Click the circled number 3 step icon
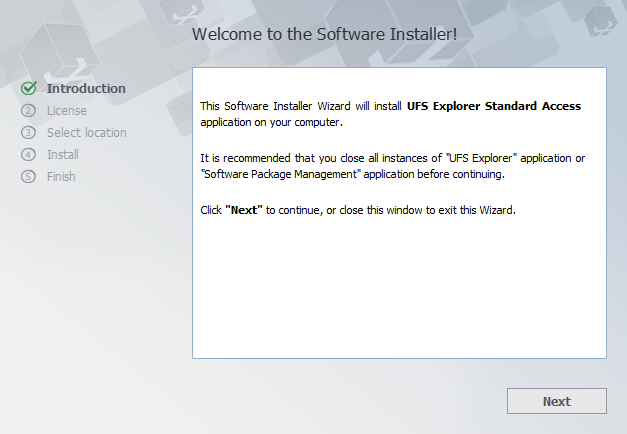Image resolution: width=627 pixels, height=434 pixels. [28, 132]
